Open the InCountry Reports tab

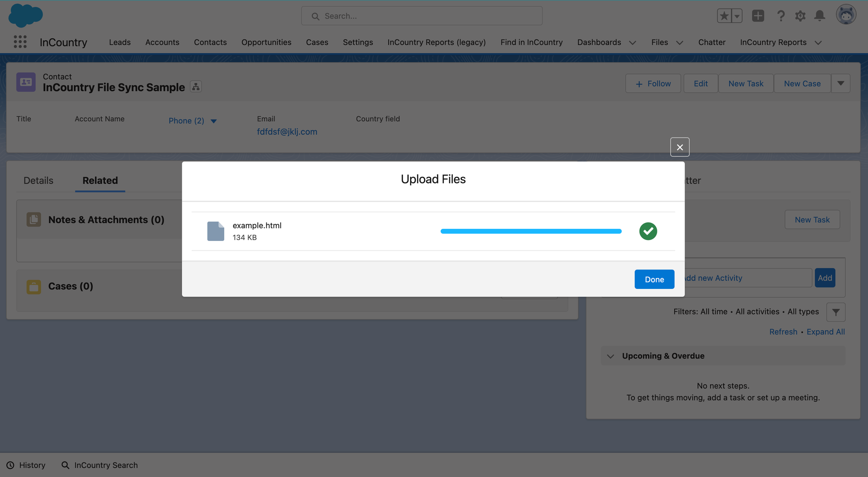coord(773,42)
